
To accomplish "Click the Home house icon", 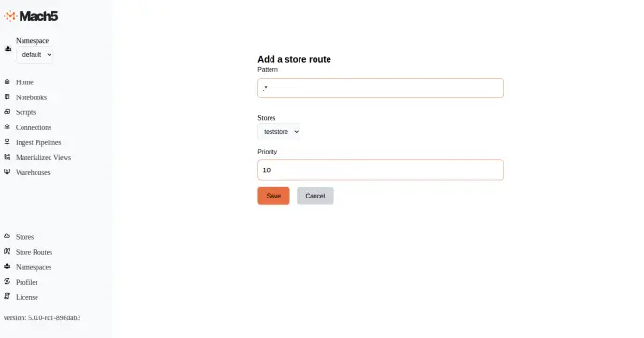I will [x=7, y=81].
